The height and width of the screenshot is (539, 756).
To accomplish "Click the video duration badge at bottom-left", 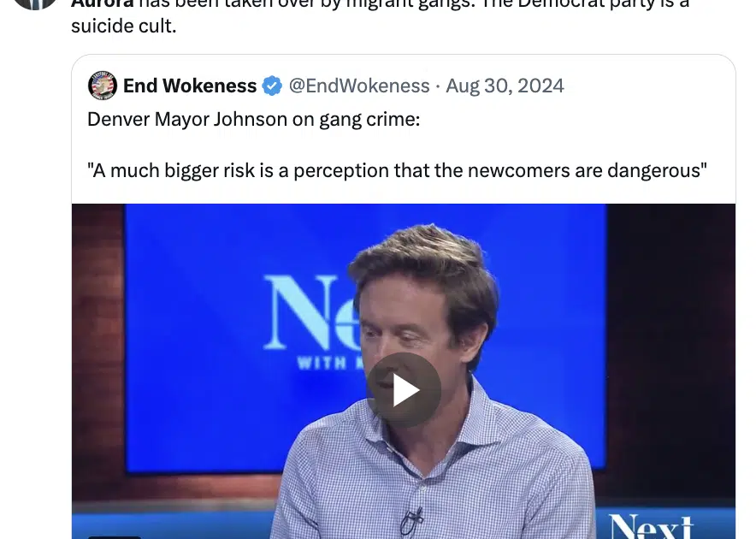I will (x=115, y=537).
